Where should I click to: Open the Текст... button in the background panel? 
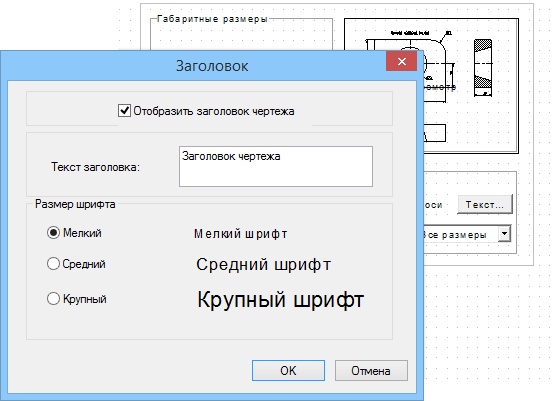[485, 205]
